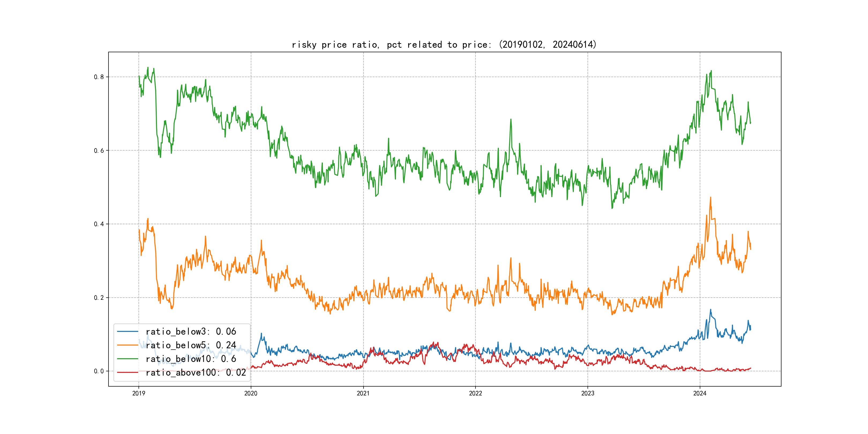Click the 2024 x-axis tick label
This screenshot has width=868, height=434.
click(x=700, y=393)
